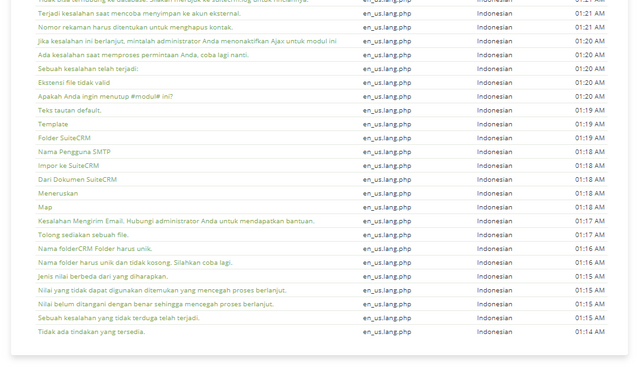Screen dimensions: 640x368
Task: Open 'Nilai belum ditangani dengan benar' translation link
Action: click(156, 305)
